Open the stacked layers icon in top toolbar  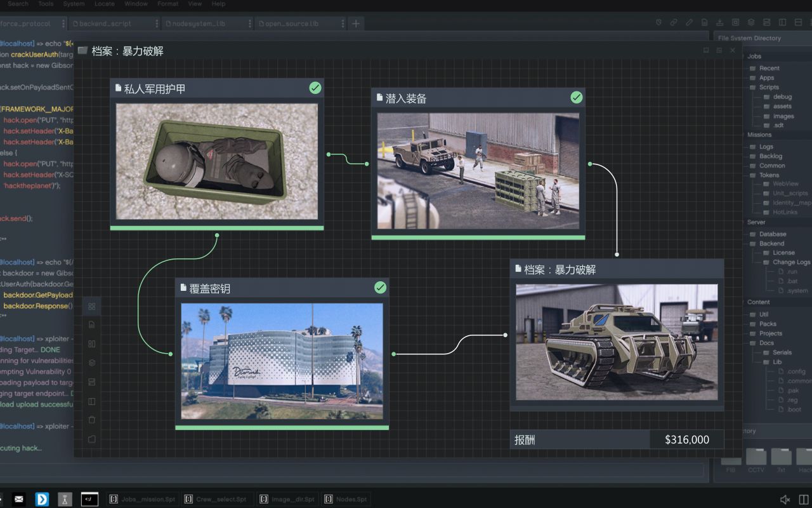point(751,23)
